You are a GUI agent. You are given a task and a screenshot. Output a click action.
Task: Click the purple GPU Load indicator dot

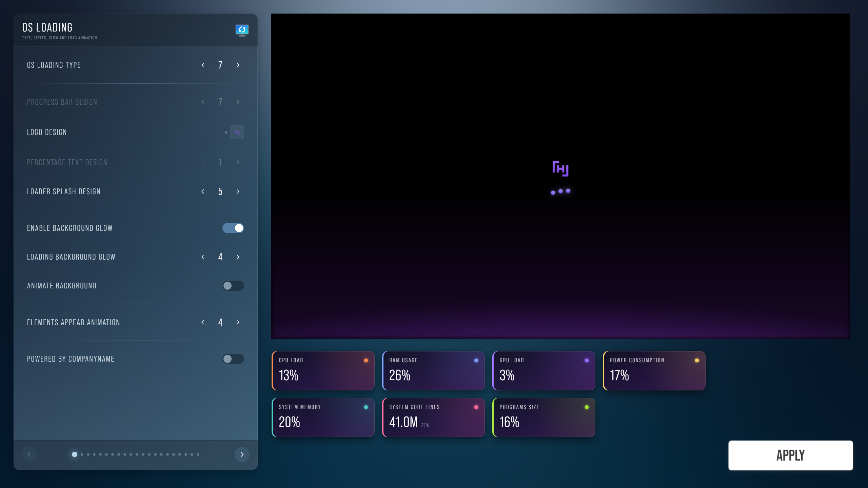click(x=587, y=360)
